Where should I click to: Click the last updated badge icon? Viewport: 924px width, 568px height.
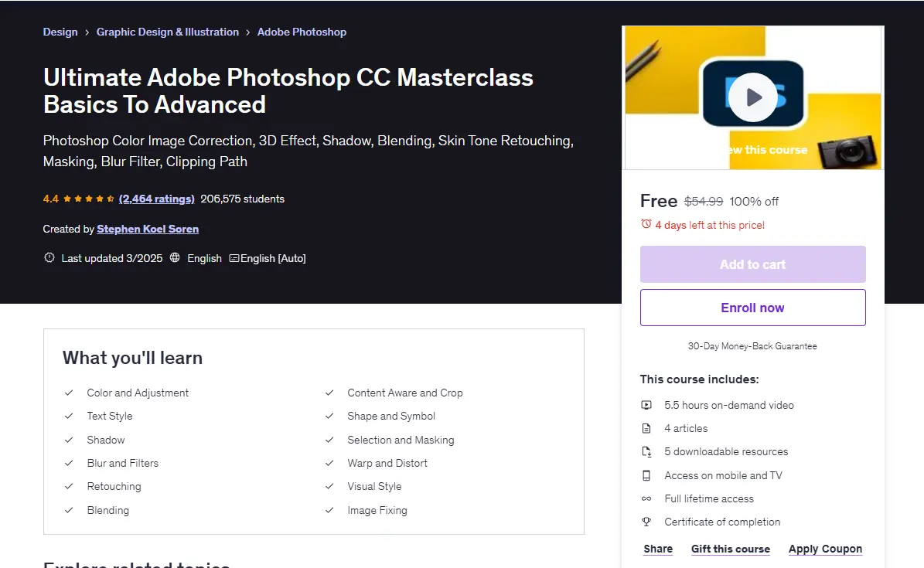point(49,258)
